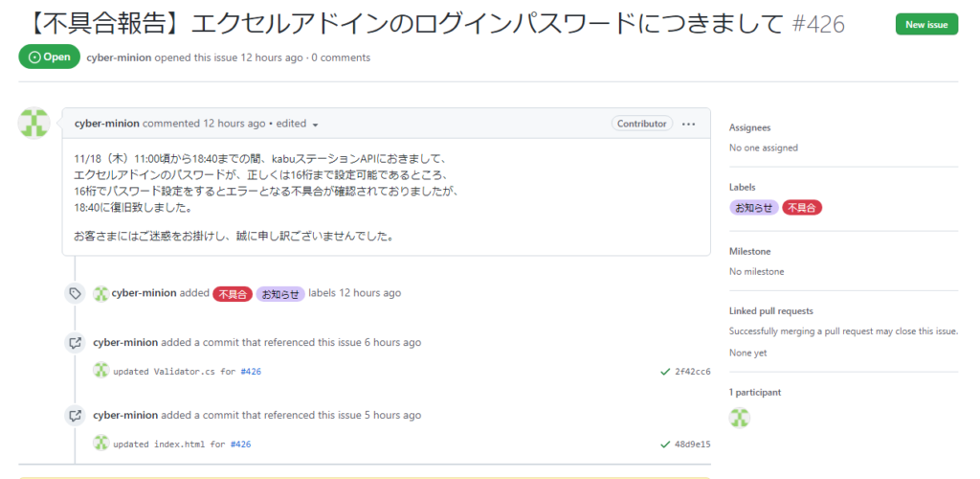Click the green check next to commit 48d9e15

tap(665, 445)
